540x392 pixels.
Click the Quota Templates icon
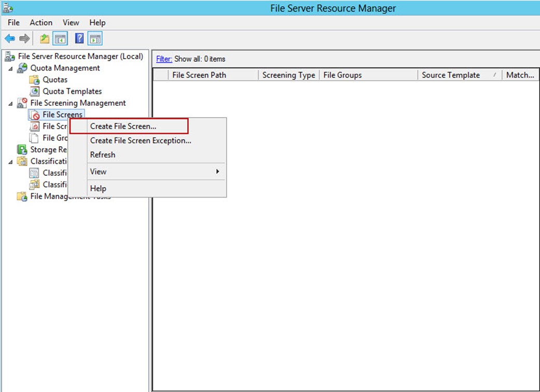pos(34,91)
